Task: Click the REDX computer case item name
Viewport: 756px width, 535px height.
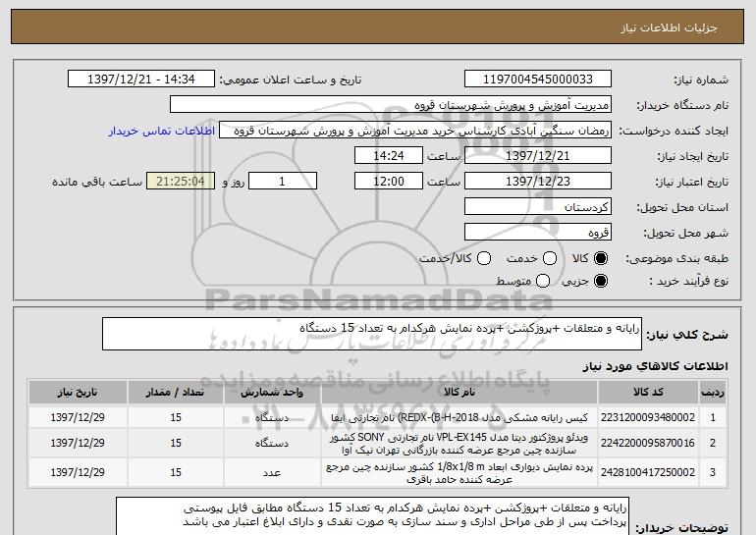Action: tap(459, 417)
